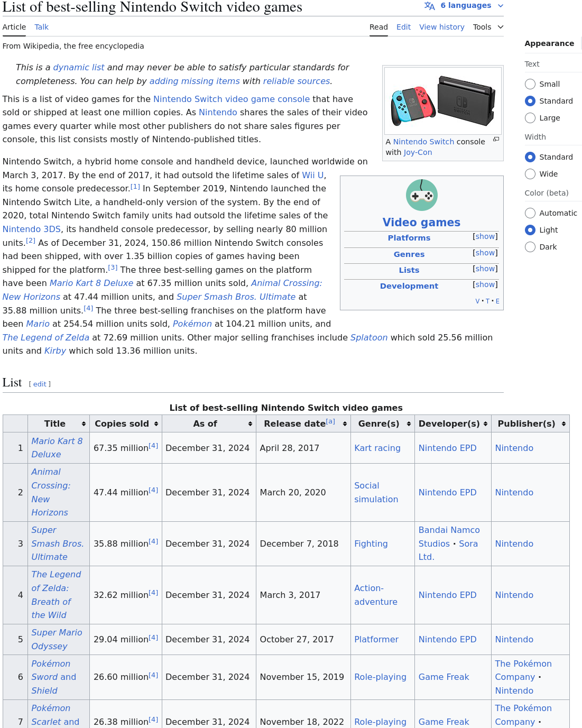Click the video game controller icon
The image size is (582, 728).
point(422,195)
